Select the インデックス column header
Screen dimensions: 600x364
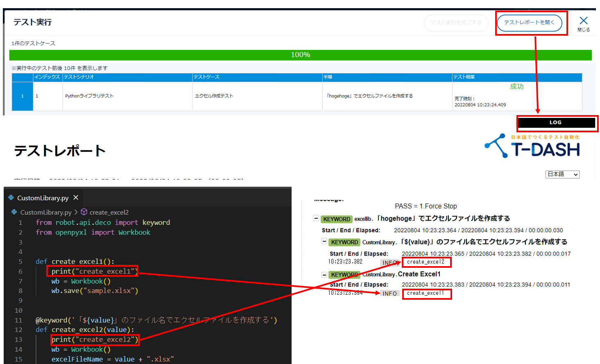48,77
